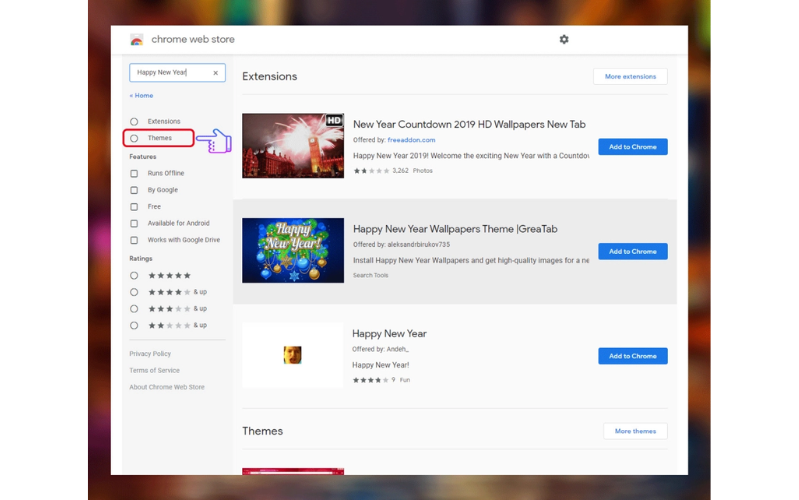Select the Extensions radio button
The height and width of the screenshot is (500, 799).
tap(134, 121)
